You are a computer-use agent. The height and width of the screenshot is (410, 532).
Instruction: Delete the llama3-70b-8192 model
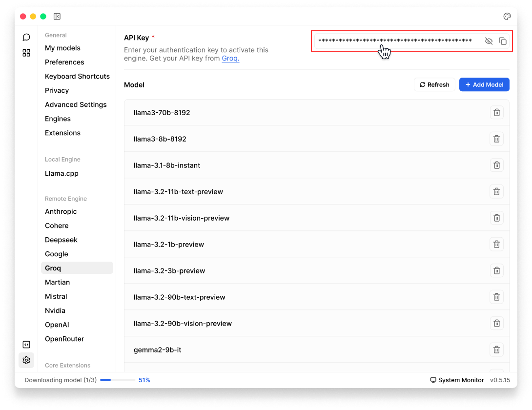[496, 112]
